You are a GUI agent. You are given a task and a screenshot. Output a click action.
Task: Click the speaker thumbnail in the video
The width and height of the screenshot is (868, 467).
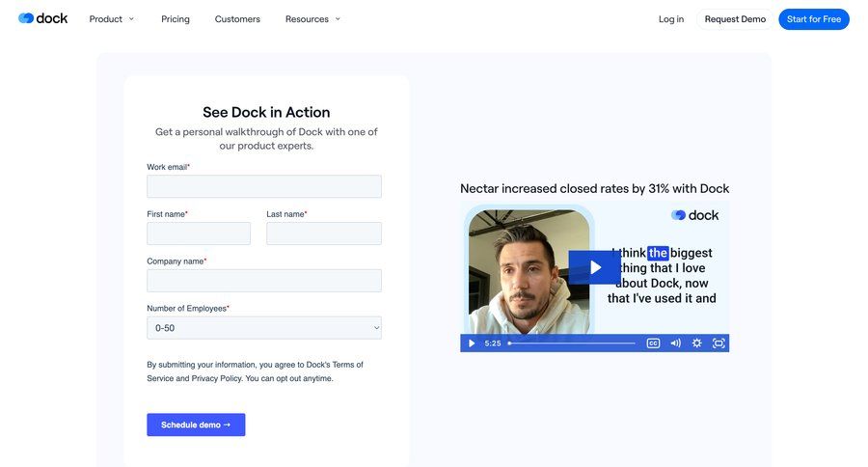(529, 271)
